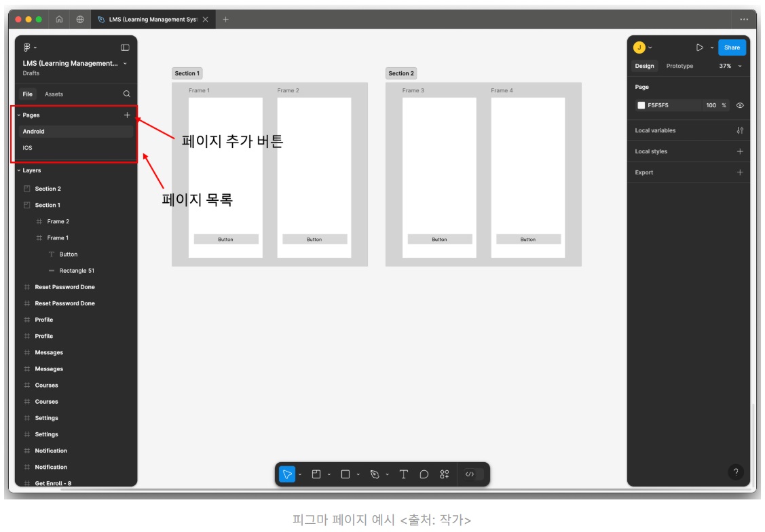Select the Rectangle shape tool

tap(346, 474)
